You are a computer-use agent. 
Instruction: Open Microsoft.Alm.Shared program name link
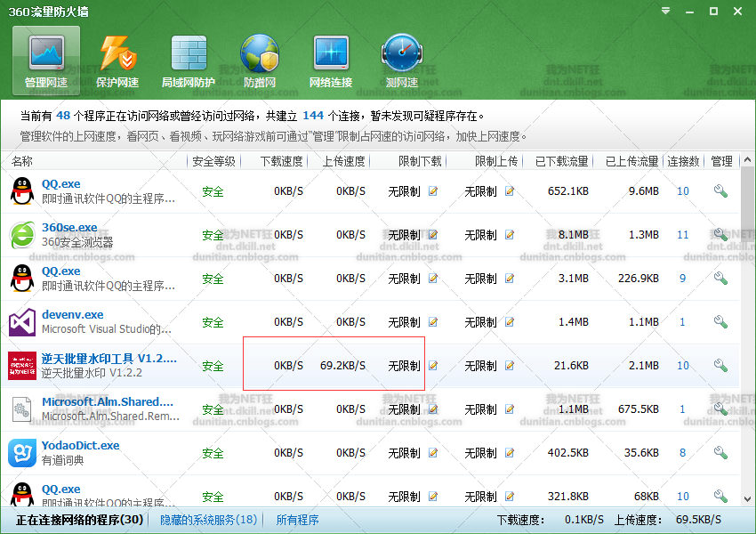[x=108, y=401]
